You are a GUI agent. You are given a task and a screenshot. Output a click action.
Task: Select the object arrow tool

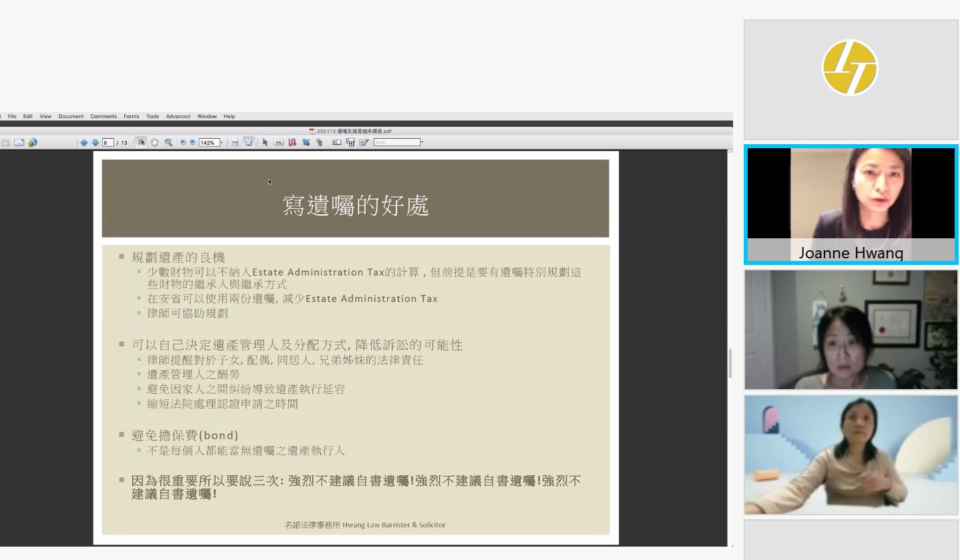[265, 142]
